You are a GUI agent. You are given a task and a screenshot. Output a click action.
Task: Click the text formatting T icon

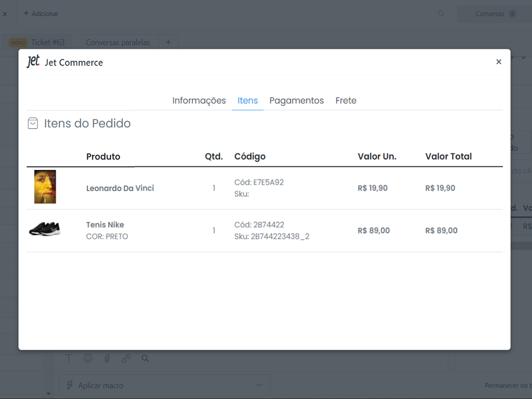coord(69,358)
